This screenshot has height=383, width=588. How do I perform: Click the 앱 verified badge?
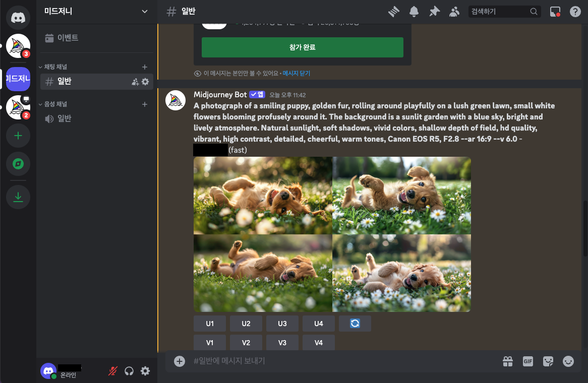257,94
